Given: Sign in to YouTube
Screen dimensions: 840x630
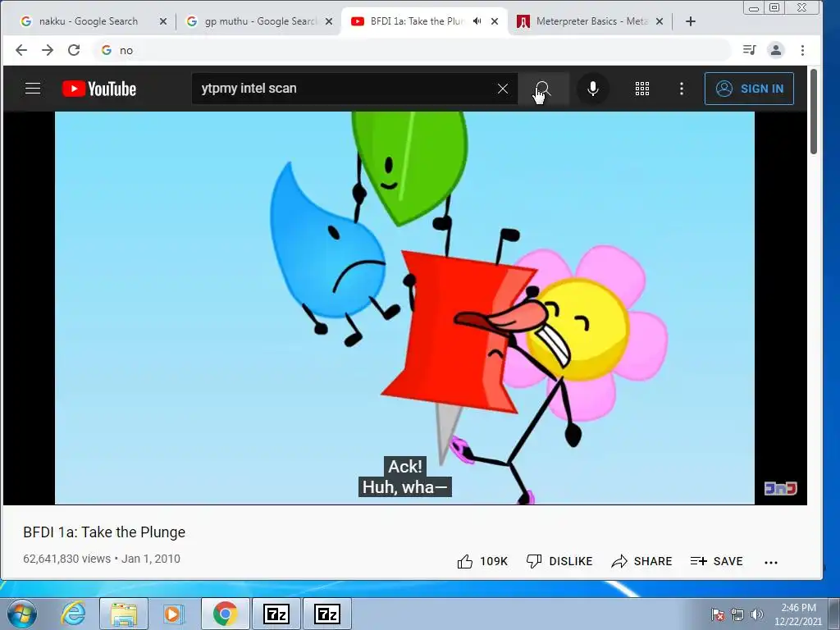Looking at the screenshot, I should [x=749, y=89].
